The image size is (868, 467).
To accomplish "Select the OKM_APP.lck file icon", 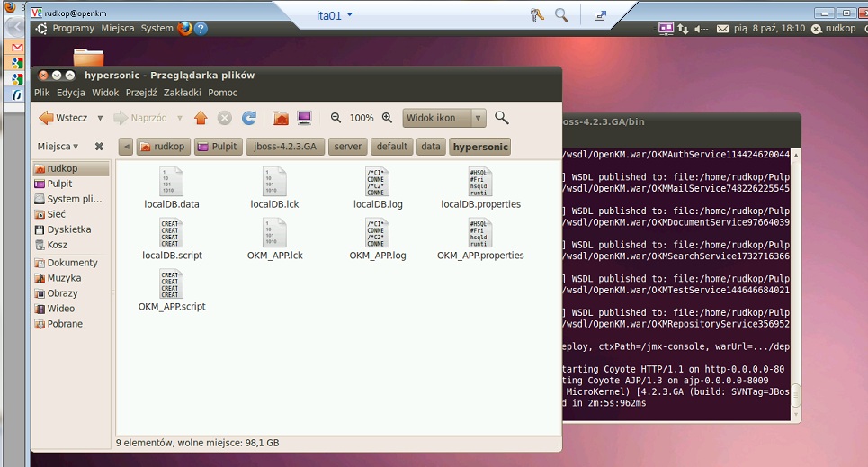I will (274, 232).
